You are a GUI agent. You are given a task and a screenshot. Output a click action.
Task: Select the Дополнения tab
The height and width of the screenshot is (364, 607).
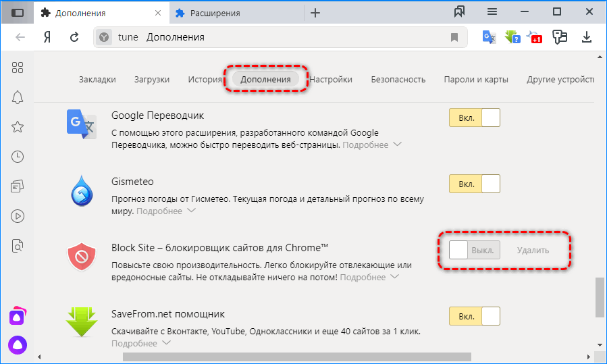[265, 80]
